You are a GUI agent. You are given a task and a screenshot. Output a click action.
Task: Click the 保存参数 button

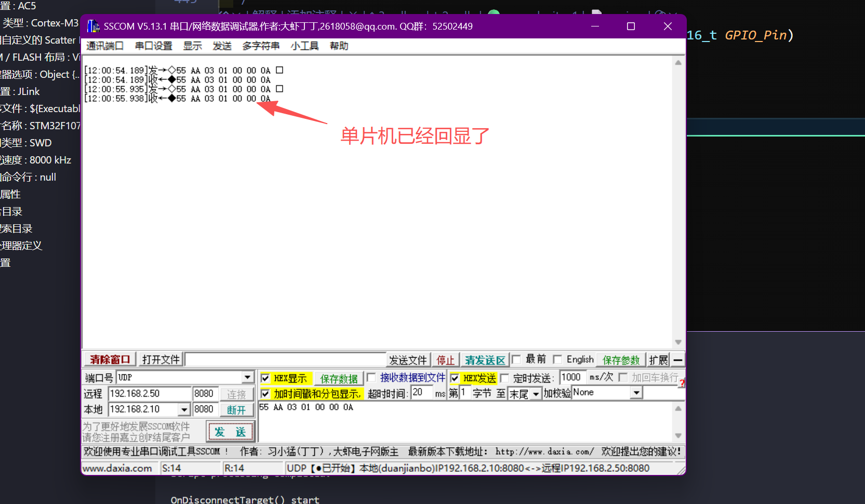(x=621, y=360)
